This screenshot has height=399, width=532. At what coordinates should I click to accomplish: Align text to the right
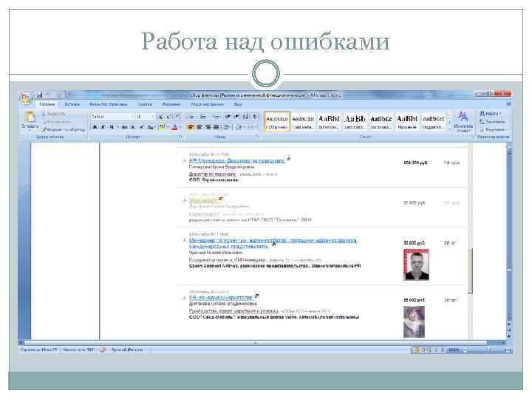tap(208, 127)
